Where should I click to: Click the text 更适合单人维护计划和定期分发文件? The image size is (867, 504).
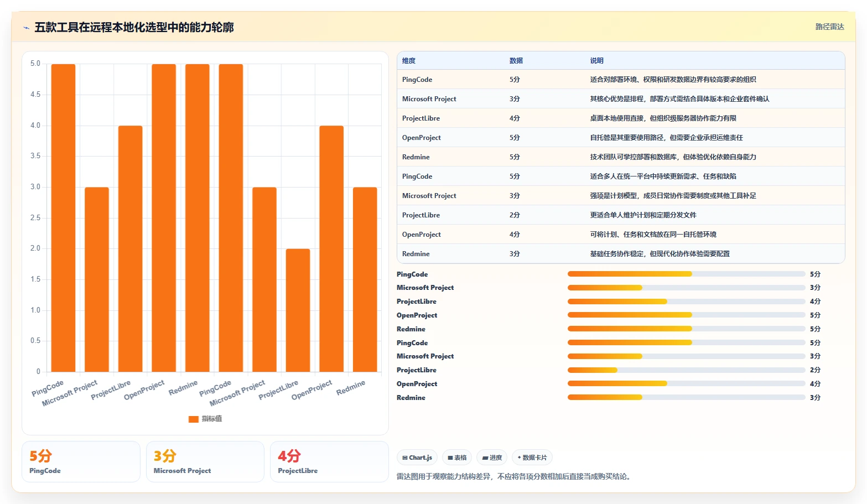point(643,215)
